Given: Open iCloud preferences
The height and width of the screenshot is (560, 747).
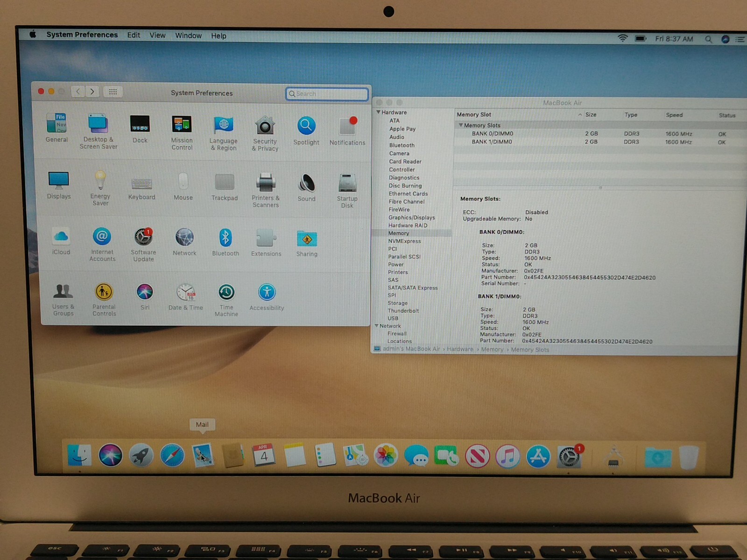Looking at the screenshot, I should [x=61, y=241].
